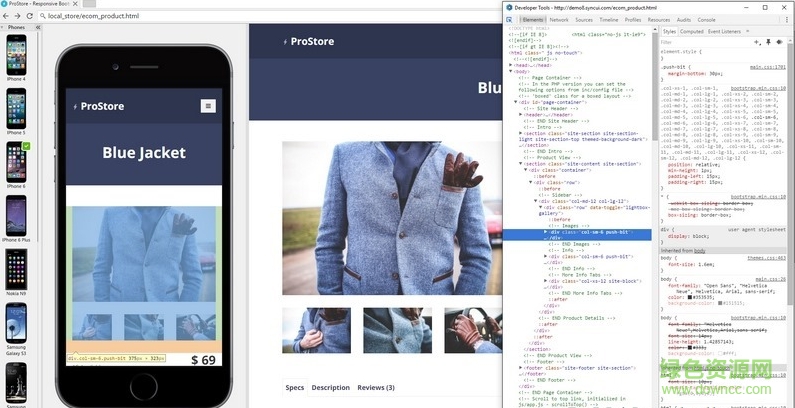The width and height of the screenshot is (795, 408).
Task: Click the hamburger menu in phone preview
Action: [208, 106]
